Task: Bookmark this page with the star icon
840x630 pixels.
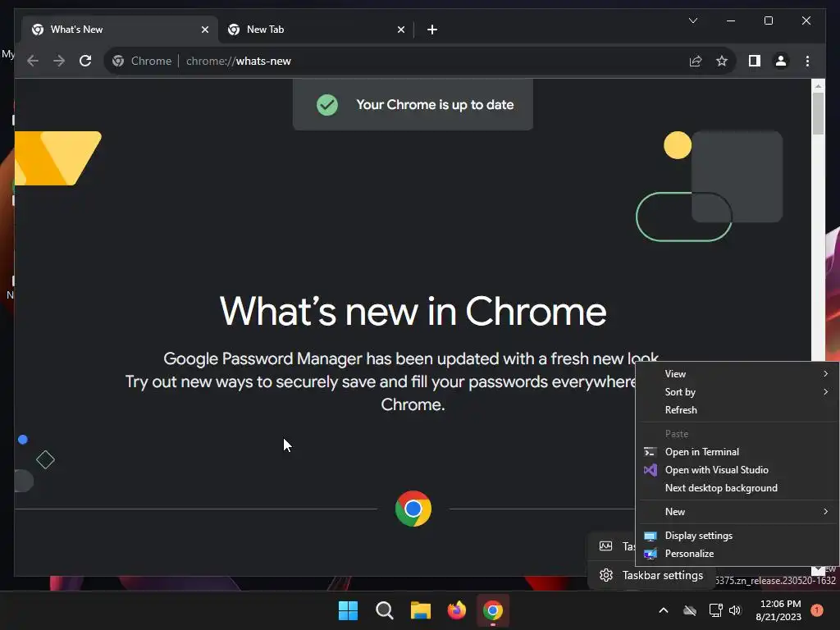Action: point(722,61)
